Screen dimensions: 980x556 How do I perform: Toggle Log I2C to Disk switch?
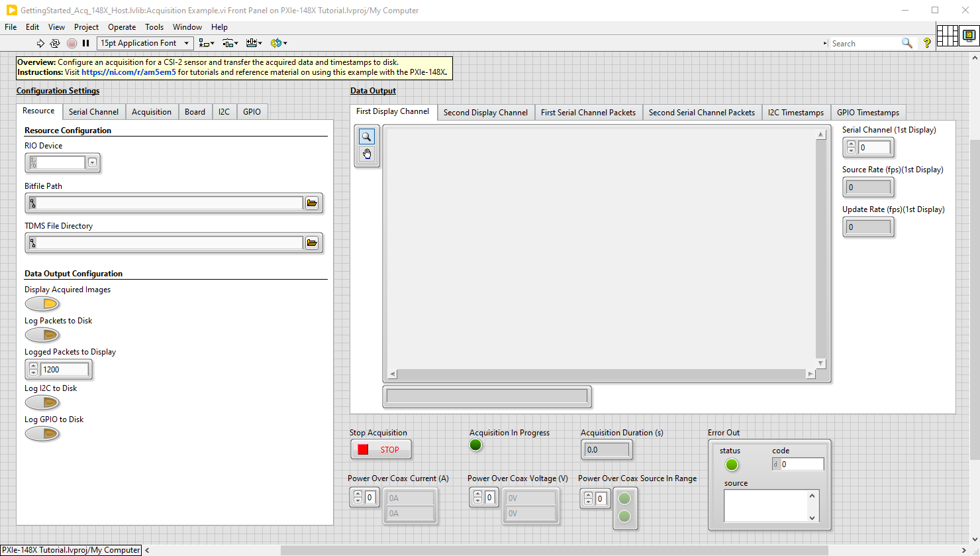coord(42,402)
